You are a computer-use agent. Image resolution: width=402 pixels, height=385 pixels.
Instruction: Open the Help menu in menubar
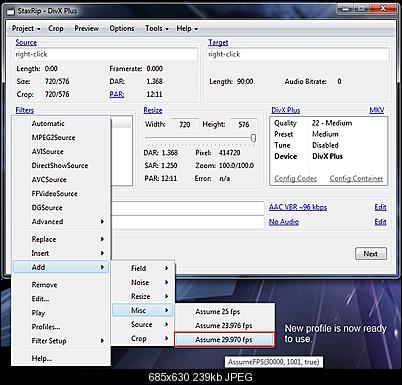[x=187, y=29]
